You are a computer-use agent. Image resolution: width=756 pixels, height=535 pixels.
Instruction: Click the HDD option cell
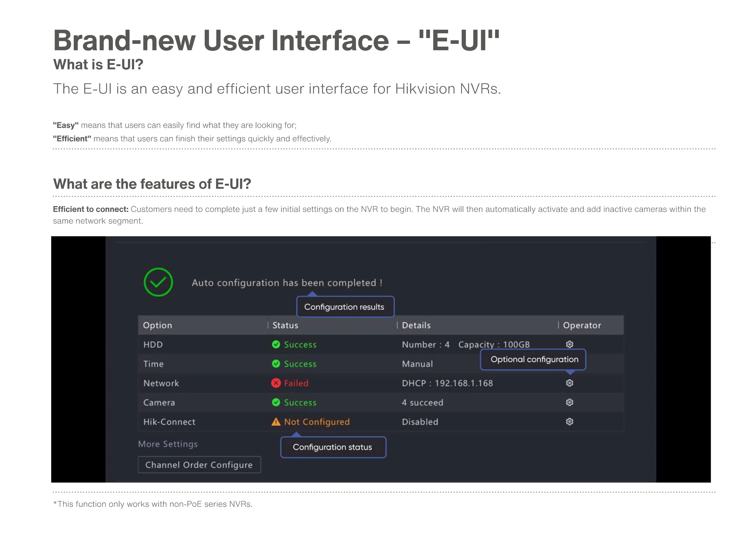tap(153, 344)
